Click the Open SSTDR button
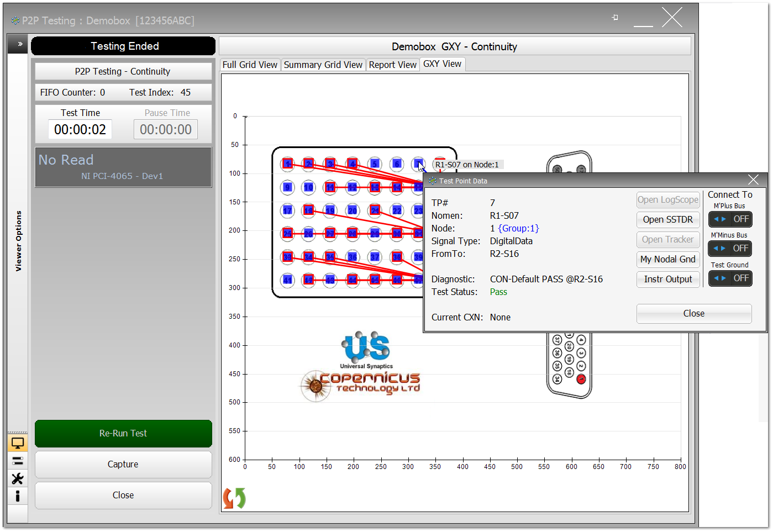The height and width of the screenshot is (532, 773). click(x=667, y=219)
